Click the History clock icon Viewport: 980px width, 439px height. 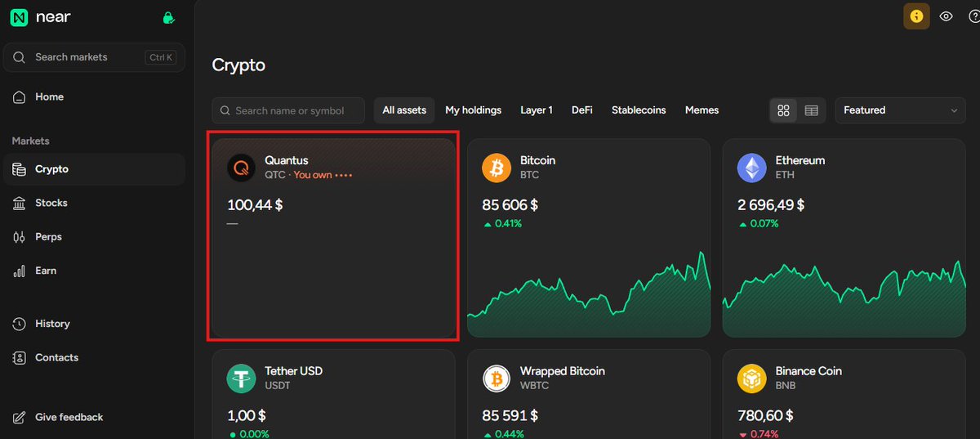pos(20,324)
